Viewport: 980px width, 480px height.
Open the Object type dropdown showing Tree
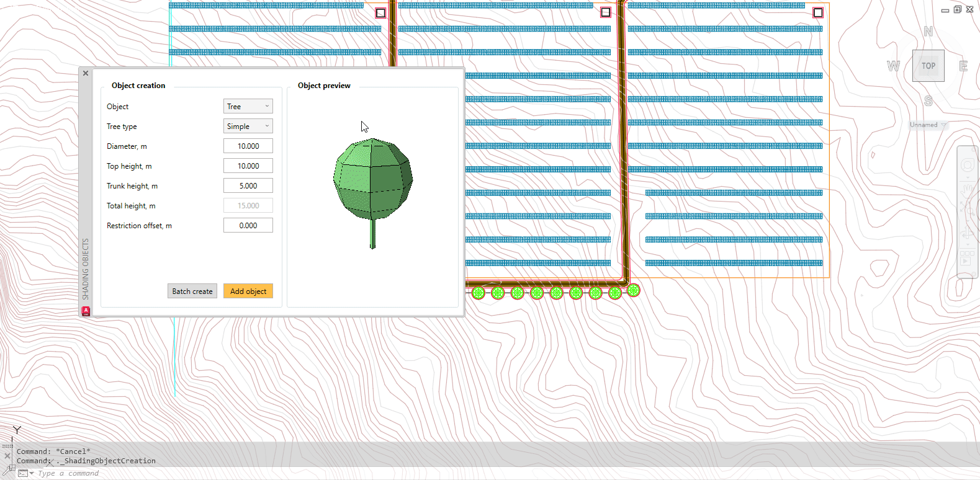[x=248, y=107]
